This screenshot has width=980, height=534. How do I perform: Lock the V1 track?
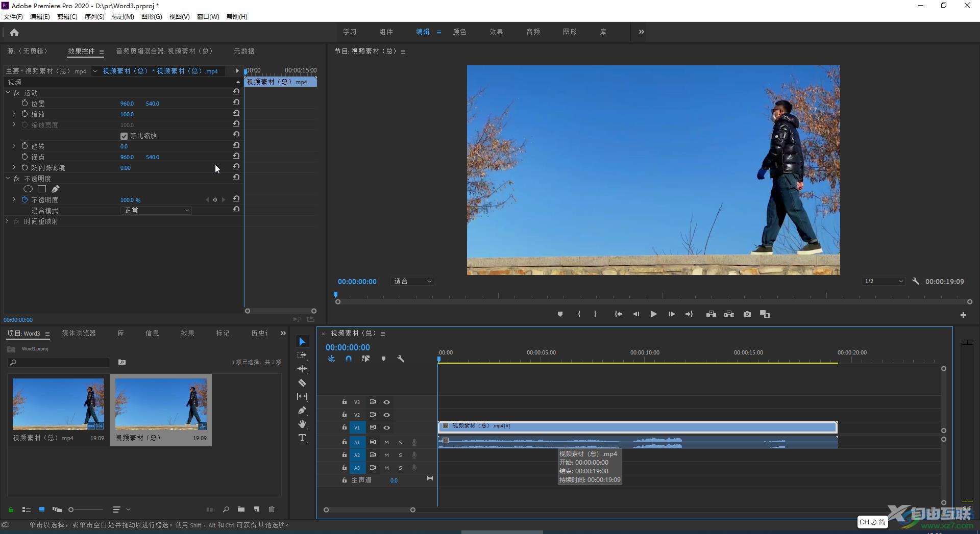tap(345, 427)
